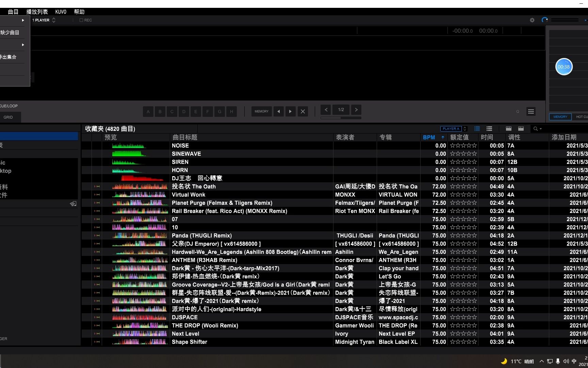Open the KUVO menu
588x368 pixels.
tap(60, 12)
